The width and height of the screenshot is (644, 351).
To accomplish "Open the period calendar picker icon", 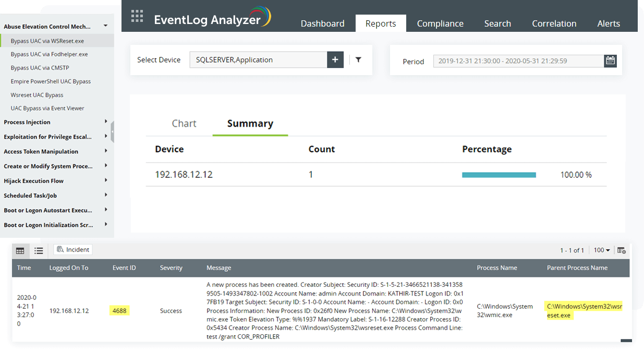I will 610,60.
